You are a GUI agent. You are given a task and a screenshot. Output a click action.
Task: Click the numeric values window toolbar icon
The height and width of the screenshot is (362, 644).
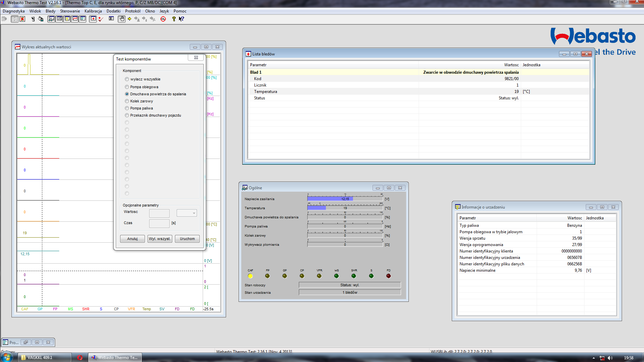click(59, 19)
